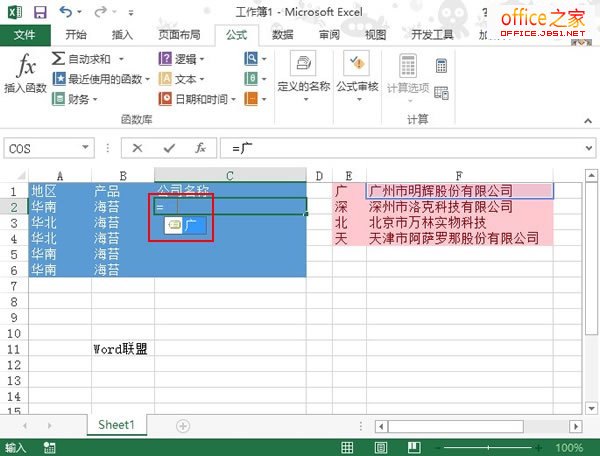The height and width of the screenshot is (456, 600).
Task: Click the macro record icon in status bar
Action: coord(49,448)
